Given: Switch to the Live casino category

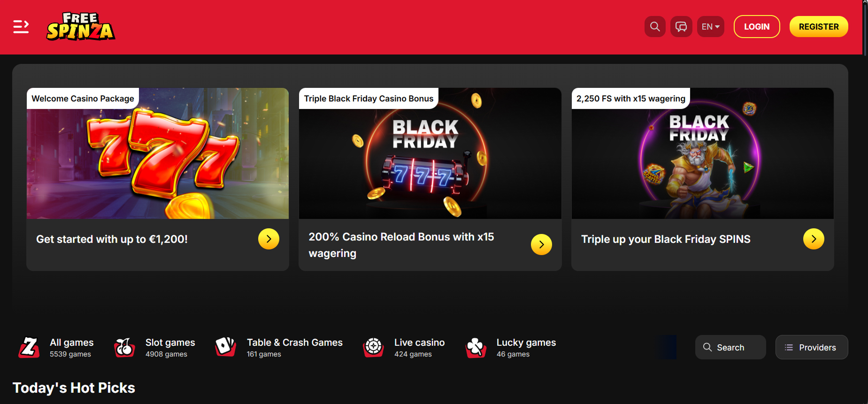Looking at the screenshot, I should [419, 348].
